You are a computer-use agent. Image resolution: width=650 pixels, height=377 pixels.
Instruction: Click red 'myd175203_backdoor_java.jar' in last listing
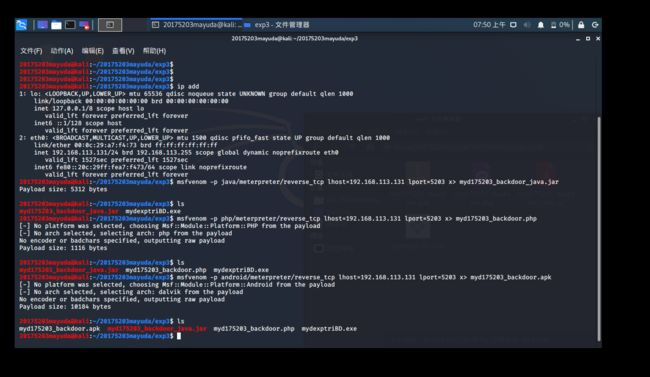pyautogui.click(x=157, y=328)
